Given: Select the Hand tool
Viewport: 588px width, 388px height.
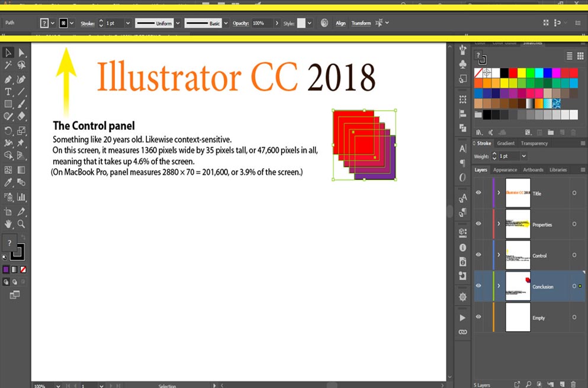Looking at the screenshot, I should [8, 224].
